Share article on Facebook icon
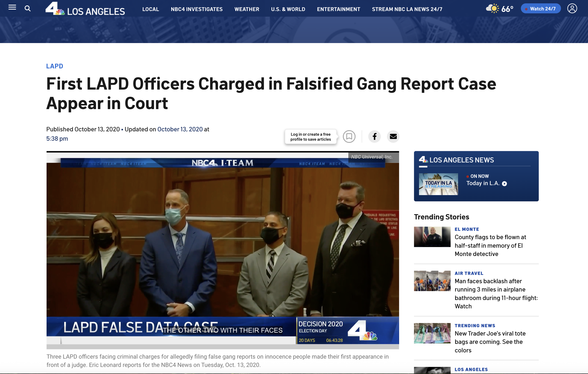Screen dimensions: 588x374 [374, 137]
